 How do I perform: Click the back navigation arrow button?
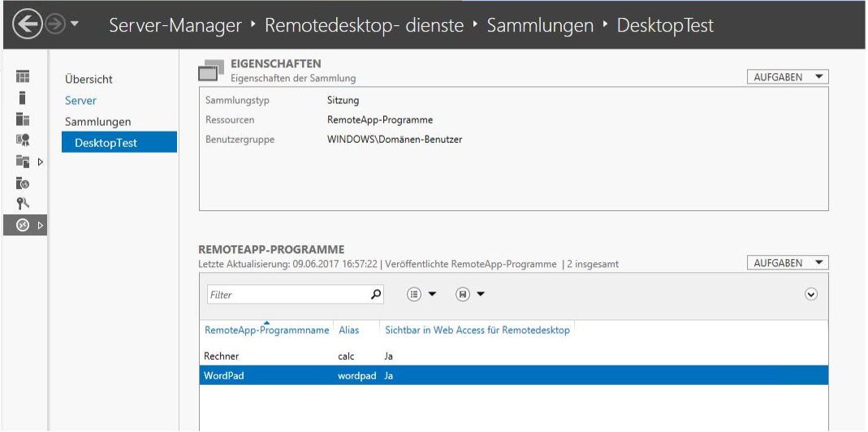click(x=27, y=25)
